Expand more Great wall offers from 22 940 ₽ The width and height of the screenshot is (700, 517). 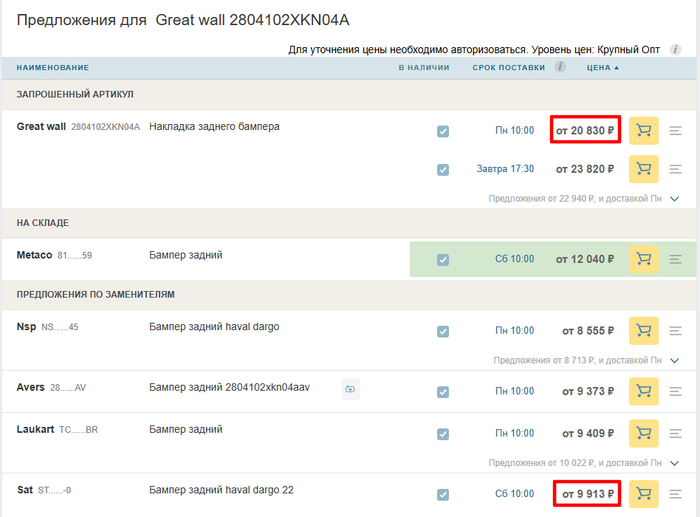coord(674,199)
